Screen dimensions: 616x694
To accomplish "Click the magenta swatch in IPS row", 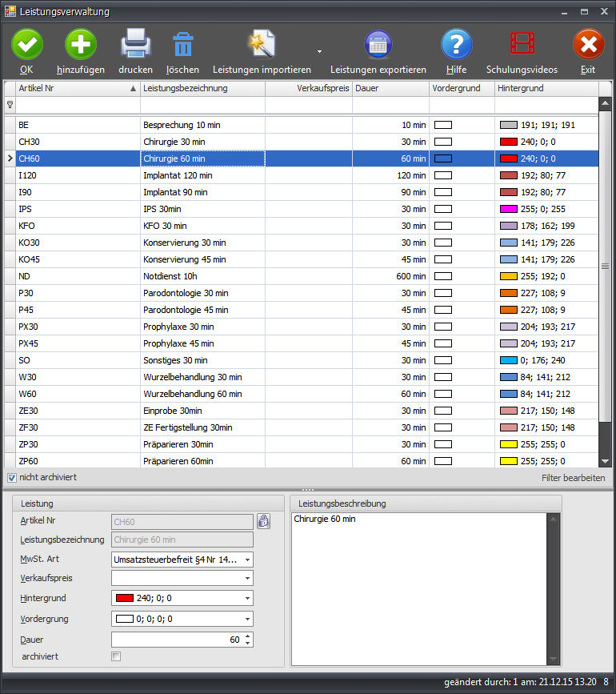I will tap(508, 209).
